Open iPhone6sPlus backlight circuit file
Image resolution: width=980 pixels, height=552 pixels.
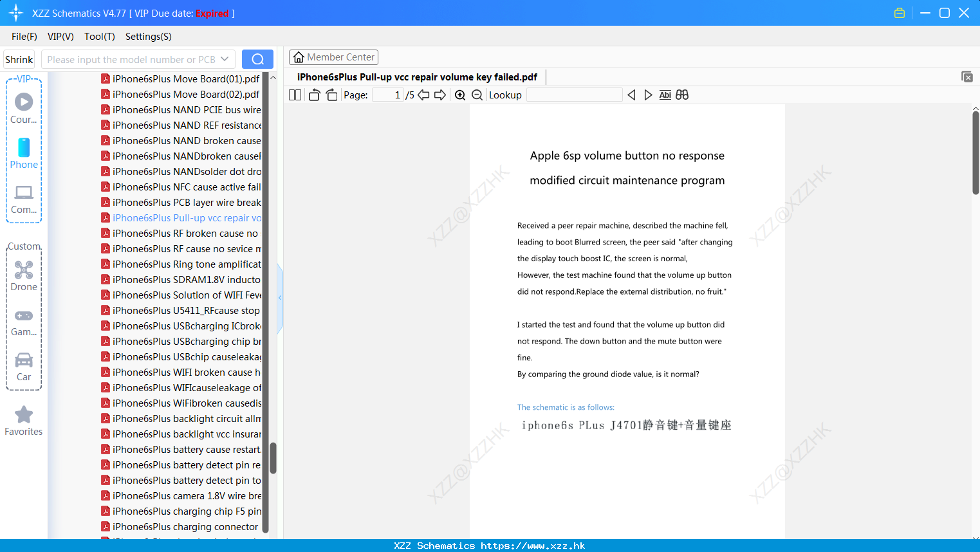(x=181, y=419)
